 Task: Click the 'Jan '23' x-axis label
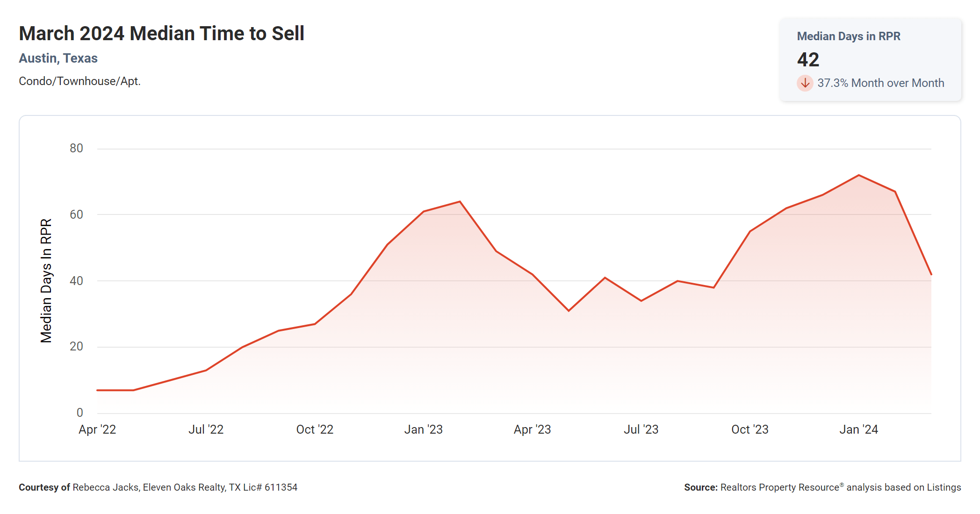point(423,429)
